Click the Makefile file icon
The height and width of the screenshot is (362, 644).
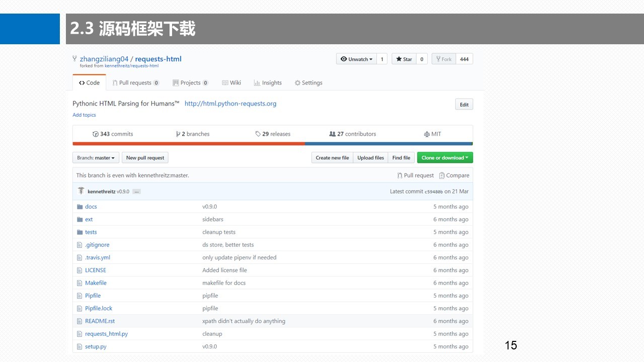(x=79, y=283)
